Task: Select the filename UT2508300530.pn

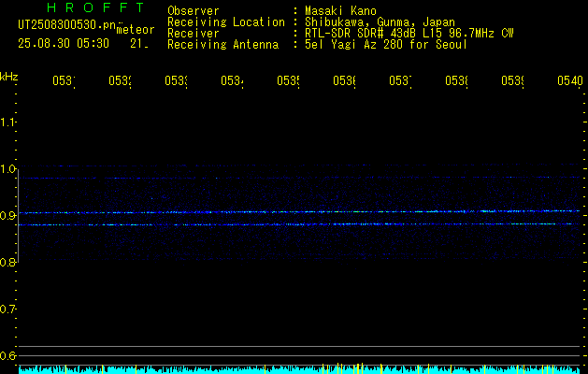Action: click(x=66, y=25)
